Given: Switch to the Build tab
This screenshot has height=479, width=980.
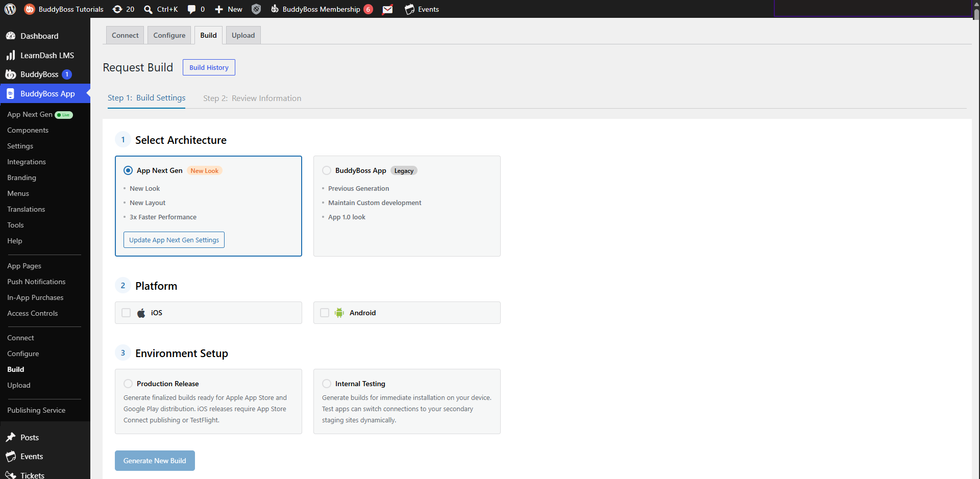Looking at the screenshot, I should point(208,35).
